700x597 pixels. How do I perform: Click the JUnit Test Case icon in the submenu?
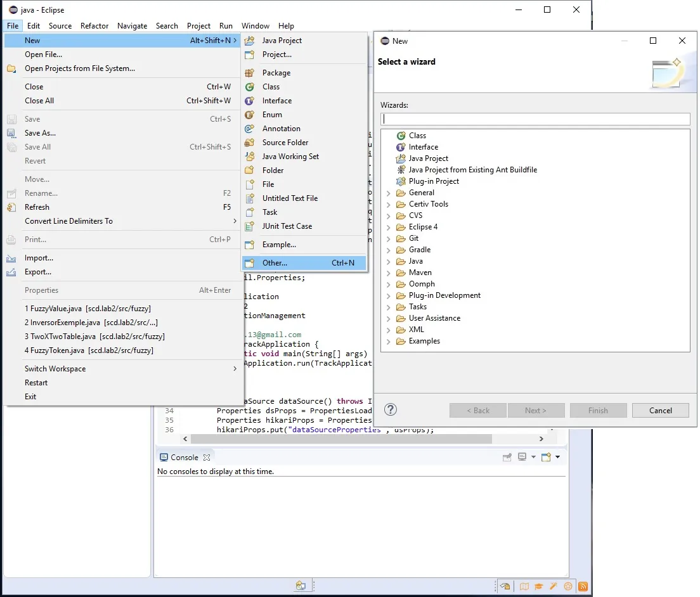click(250, 226)
